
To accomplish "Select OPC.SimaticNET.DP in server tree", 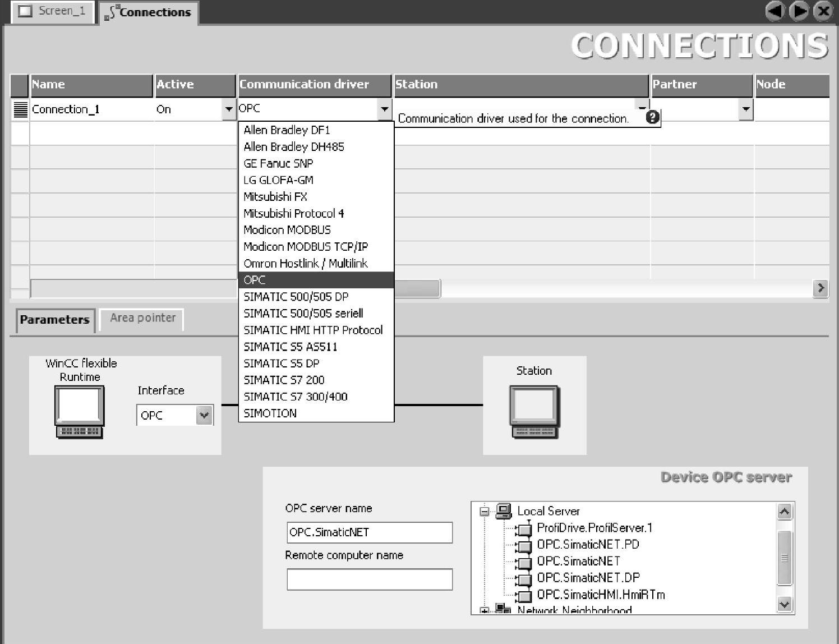I will pos(588,578).
